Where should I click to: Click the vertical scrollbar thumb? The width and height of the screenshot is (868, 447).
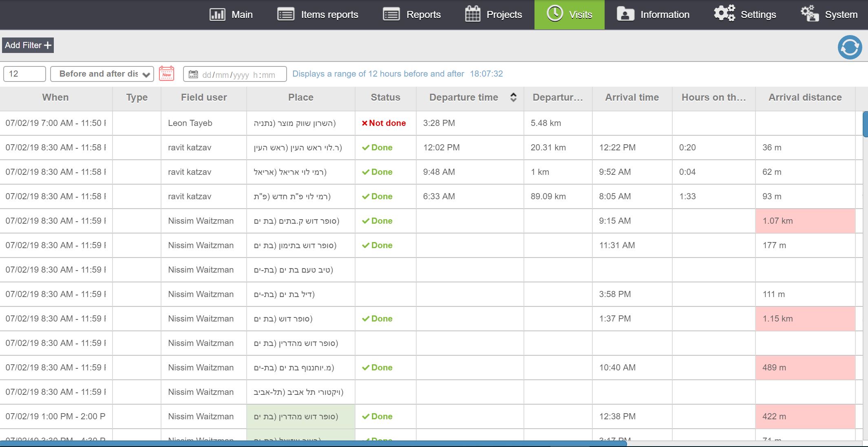[x=865, y=124]
